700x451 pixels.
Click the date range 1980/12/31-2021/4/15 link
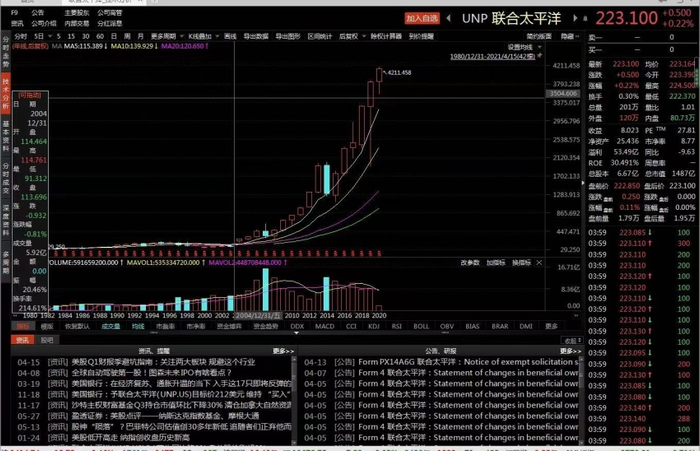coord(492,56)
